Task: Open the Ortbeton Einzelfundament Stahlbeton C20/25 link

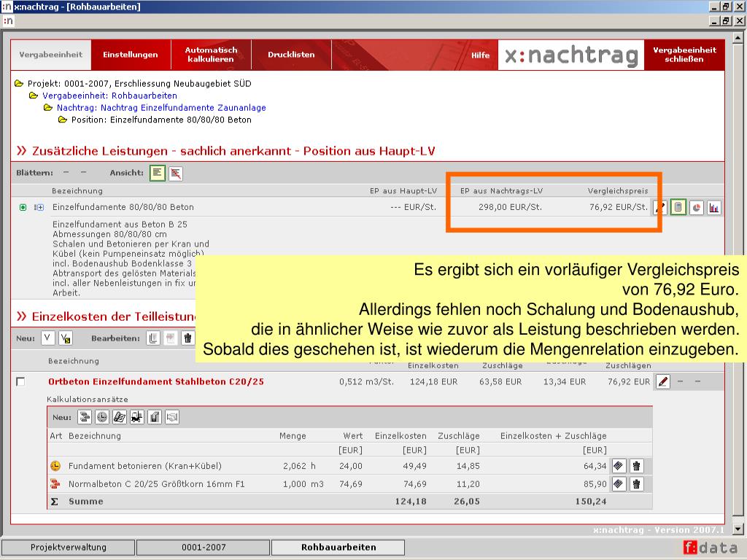Action: (x=156, y=381)
